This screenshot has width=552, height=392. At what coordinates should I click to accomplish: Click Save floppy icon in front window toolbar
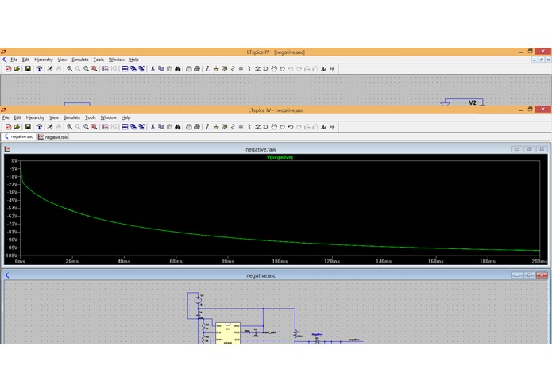pos(28,127)
